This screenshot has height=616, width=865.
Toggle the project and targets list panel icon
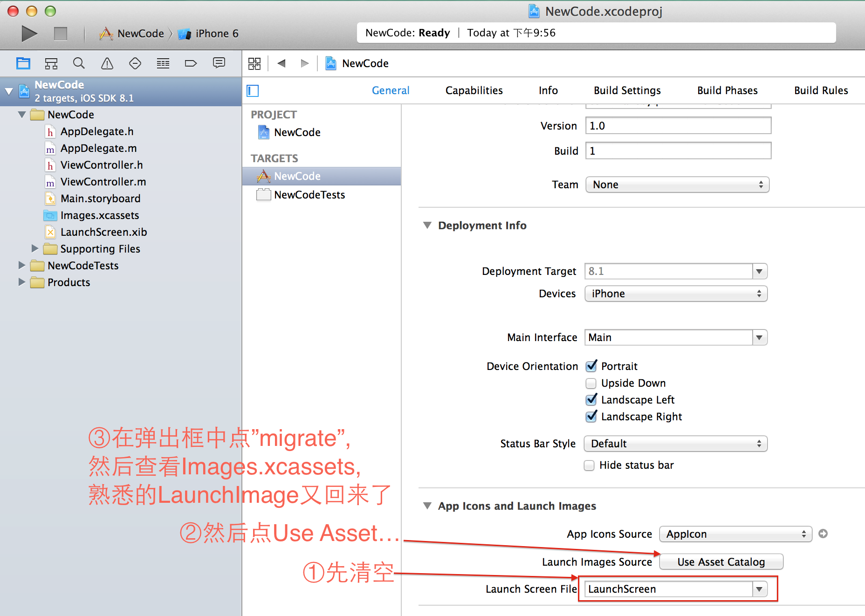(x=253, y=90)
